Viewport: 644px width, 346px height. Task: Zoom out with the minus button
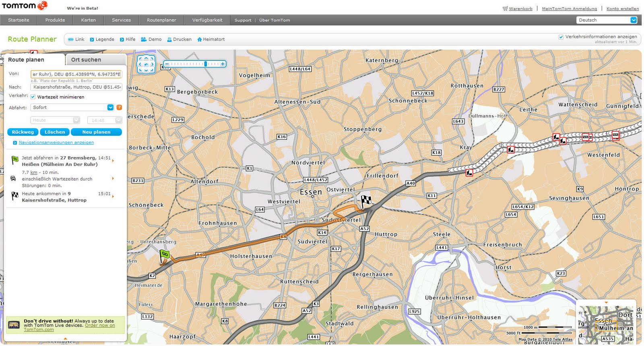[x=167, y=64]
